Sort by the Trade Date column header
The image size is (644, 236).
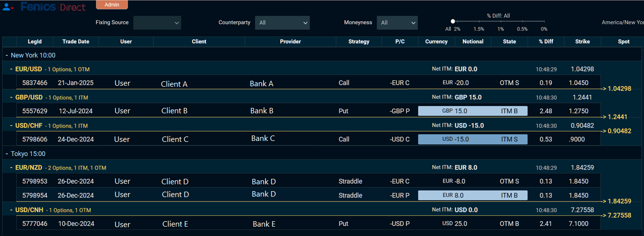[x=76, y=42]
